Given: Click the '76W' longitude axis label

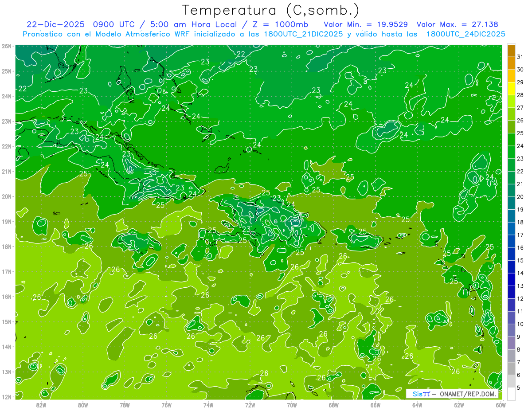Looking at the screenshot, I should pyautogui.click(x=166, y=405).
